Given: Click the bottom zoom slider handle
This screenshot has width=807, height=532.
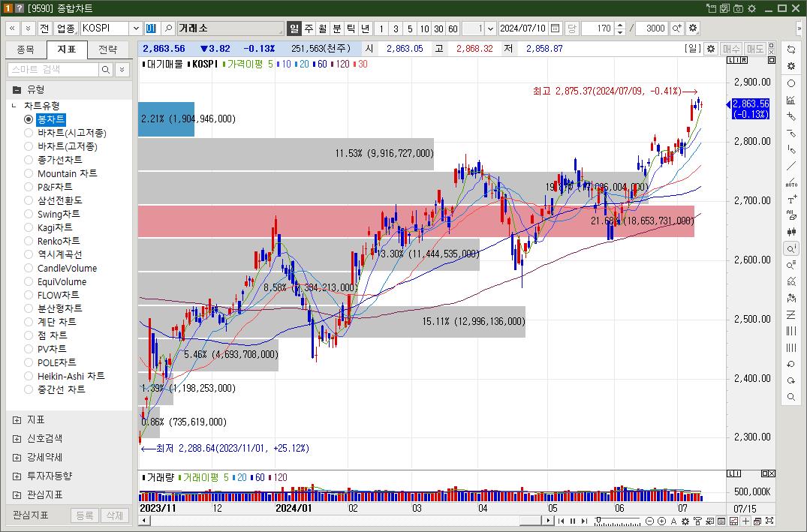Looking at the screenshot, I should pos(598,520).
